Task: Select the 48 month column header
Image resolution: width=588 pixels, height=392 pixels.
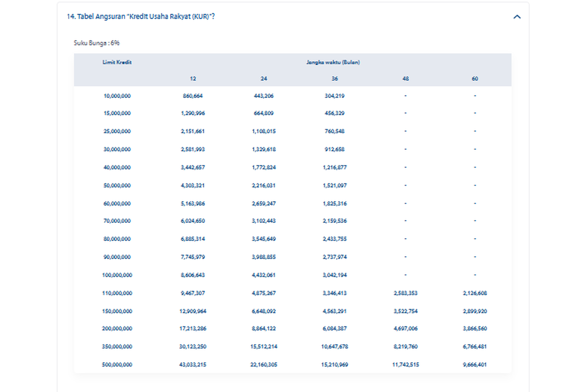Action: [x=405, y=78]
